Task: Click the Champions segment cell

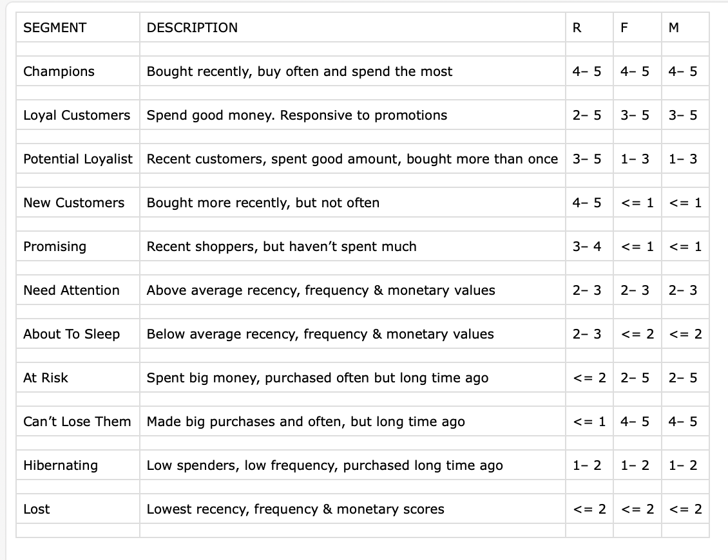Action: point(59,71)
